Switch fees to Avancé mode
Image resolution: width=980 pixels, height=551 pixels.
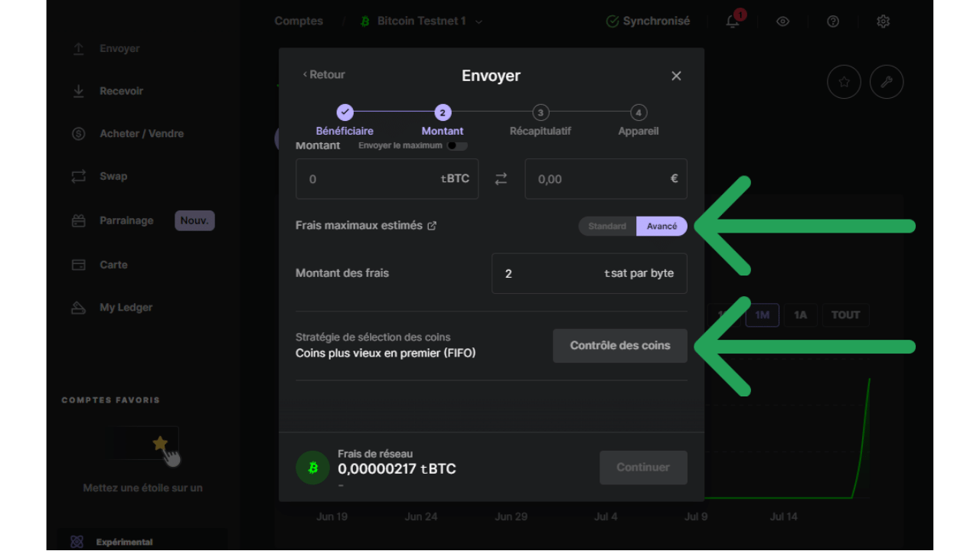point(661,226)
